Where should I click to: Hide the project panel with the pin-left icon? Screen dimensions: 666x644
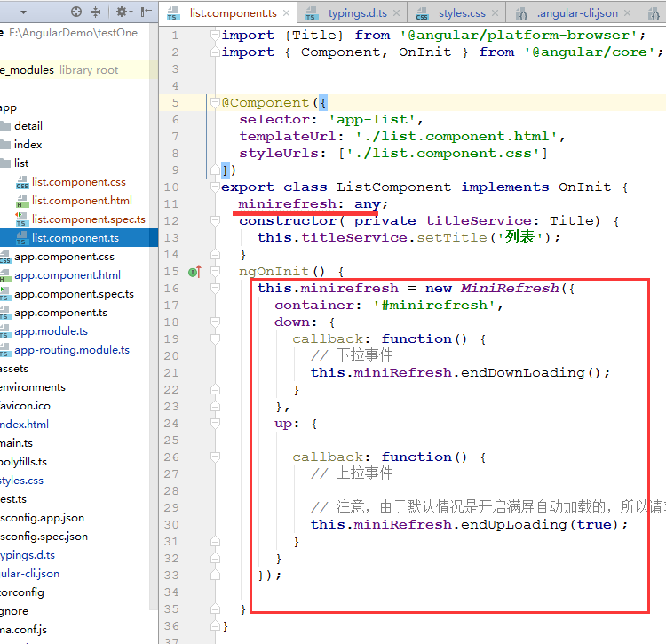tap(147, 12)
